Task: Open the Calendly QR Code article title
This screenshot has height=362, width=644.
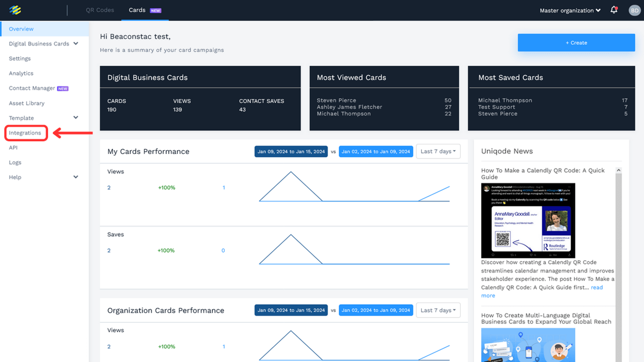Action: (x=543, y=174)
